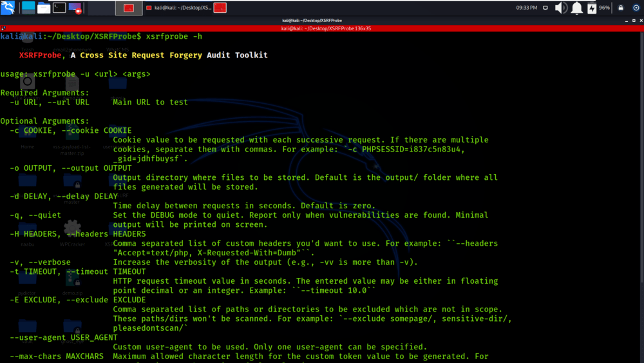Open the session logout power icon
This screenshot has width=644, height=363.
(x=636, y=7)
